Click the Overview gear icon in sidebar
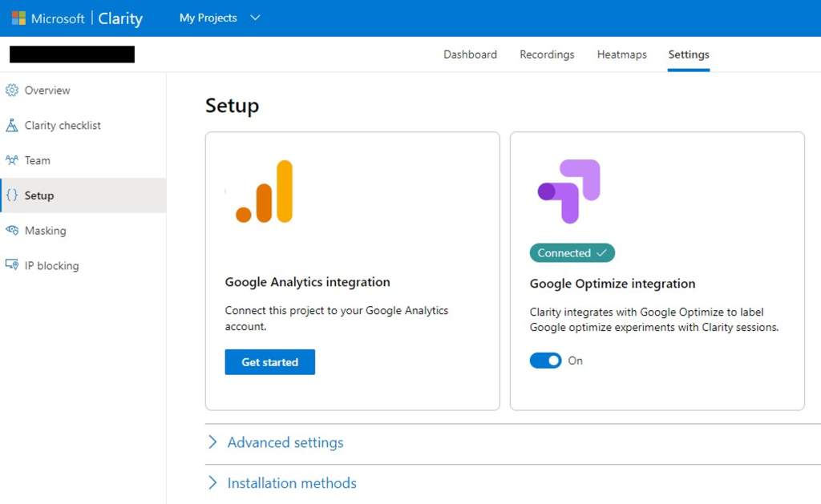The width and height of the screenshot is (821, 504). [11, 91]
